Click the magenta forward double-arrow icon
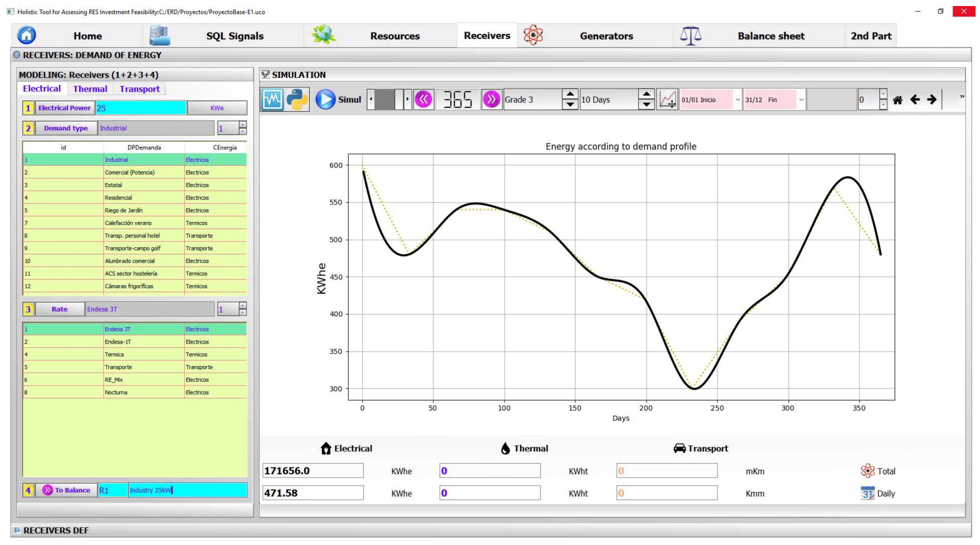 (491, 100)
